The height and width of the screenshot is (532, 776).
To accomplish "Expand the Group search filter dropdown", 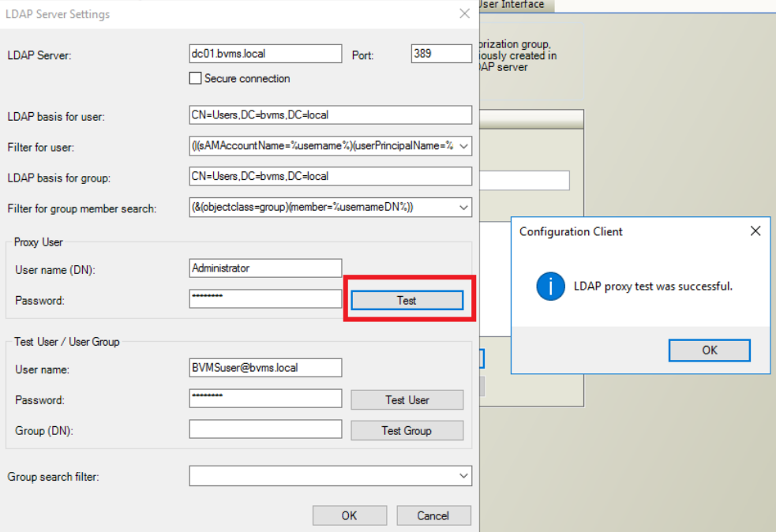I will click(463, 476).
